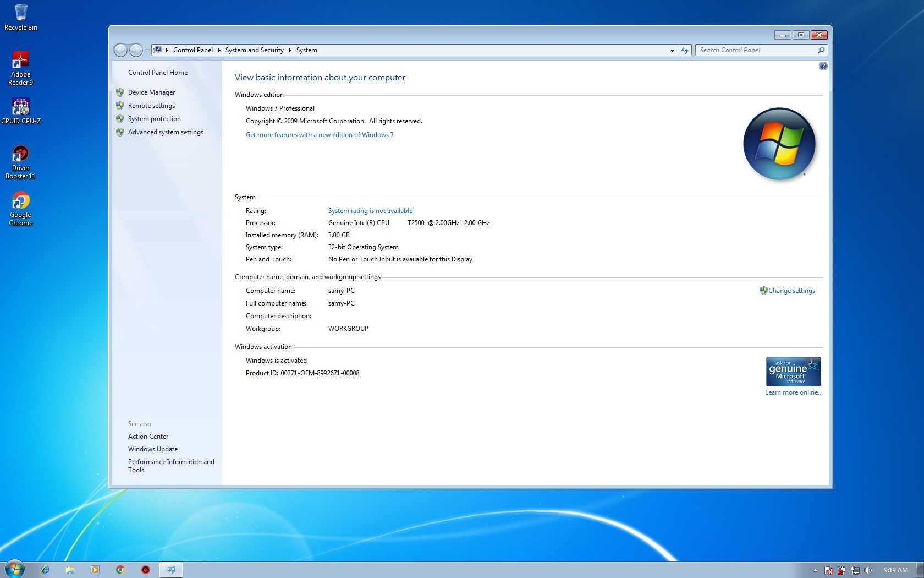Open Remote settings link

pos(151,106)
